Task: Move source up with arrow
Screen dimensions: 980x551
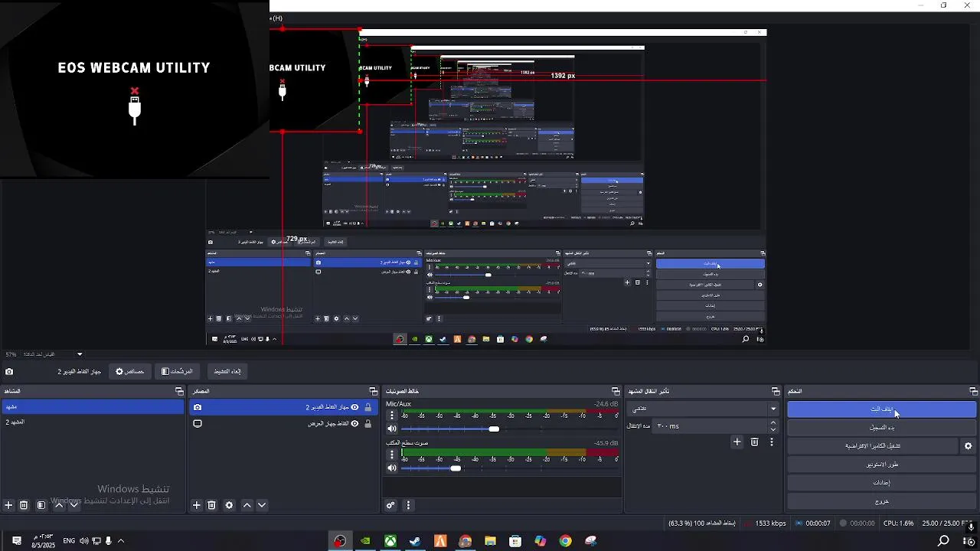Action: tap(247, 505)
